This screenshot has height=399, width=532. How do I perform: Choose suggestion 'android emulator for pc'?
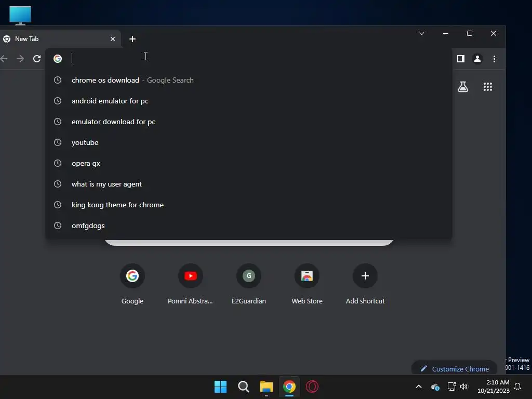click(249, 101)
